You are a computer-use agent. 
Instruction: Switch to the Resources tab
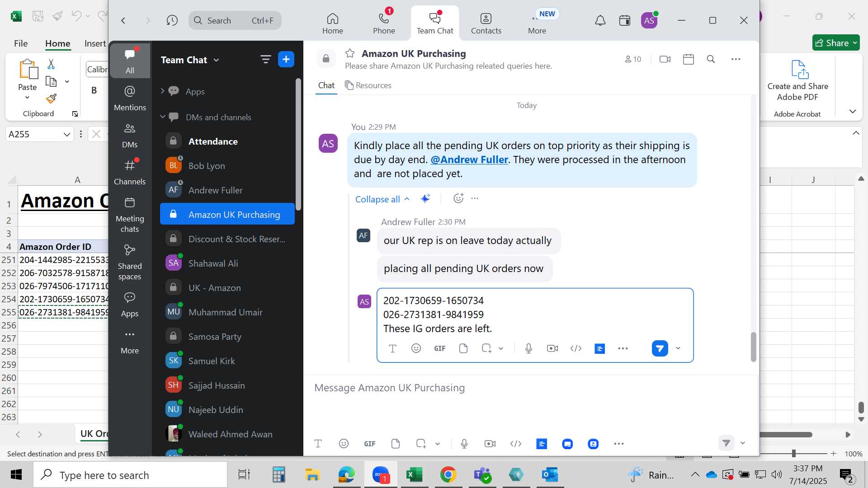[x=368, y=85]
